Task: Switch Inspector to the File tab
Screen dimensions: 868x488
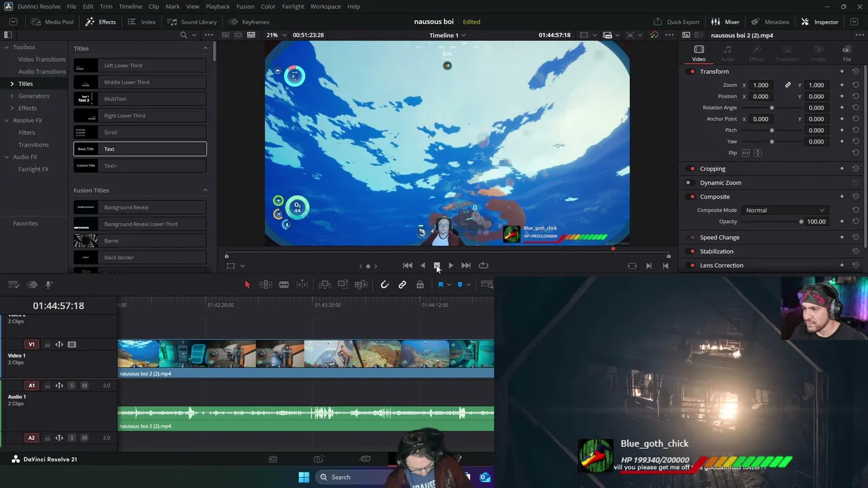Action: (847, 54)
